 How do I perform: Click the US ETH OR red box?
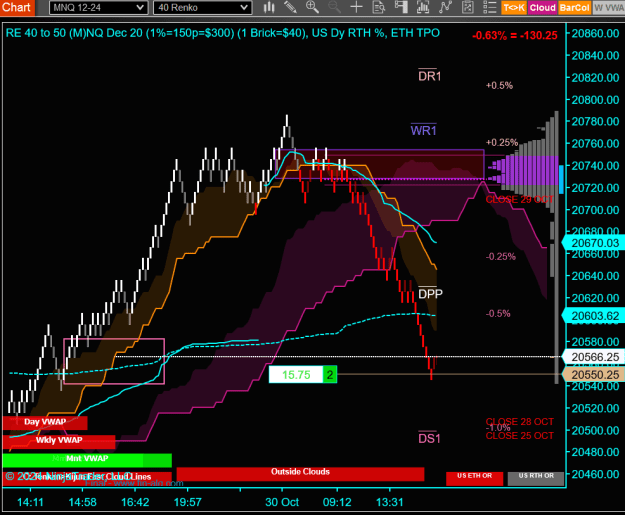point(474,478)
